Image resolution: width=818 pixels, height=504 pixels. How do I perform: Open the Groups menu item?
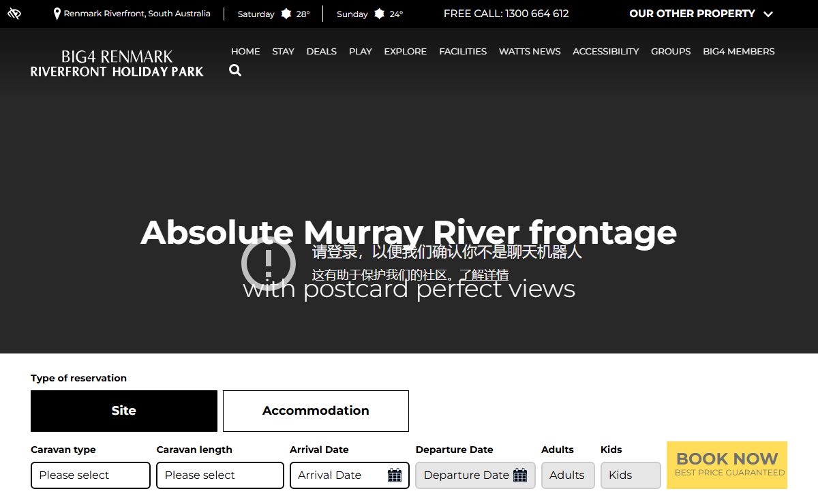671,51
